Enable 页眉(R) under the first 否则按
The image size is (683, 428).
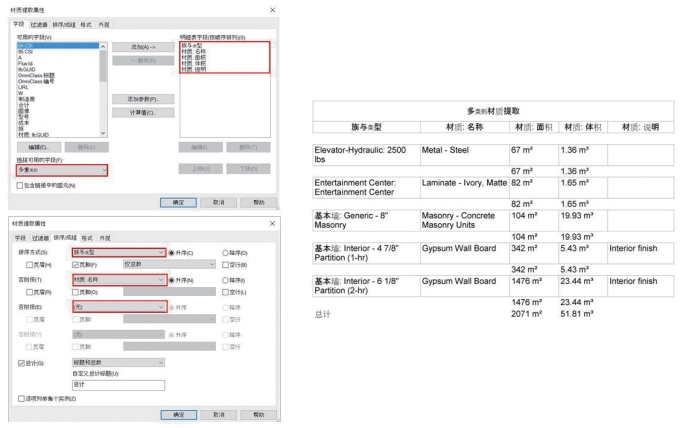point(29,292)
